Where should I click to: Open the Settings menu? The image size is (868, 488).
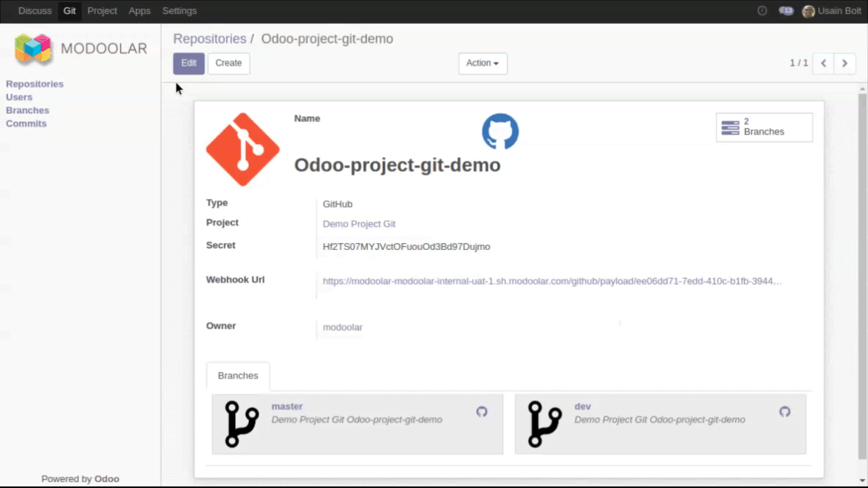click(x=178, y=11)
